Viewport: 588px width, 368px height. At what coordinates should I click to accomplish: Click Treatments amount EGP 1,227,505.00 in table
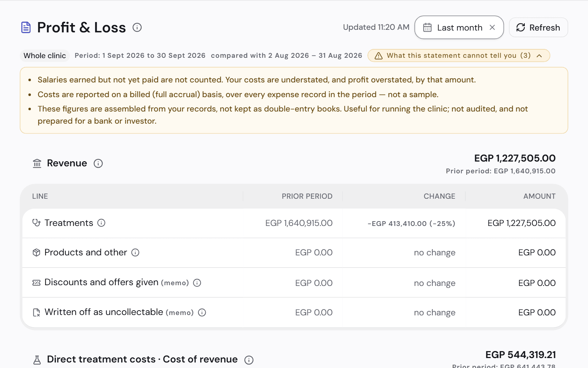click(x=521, y=223)
